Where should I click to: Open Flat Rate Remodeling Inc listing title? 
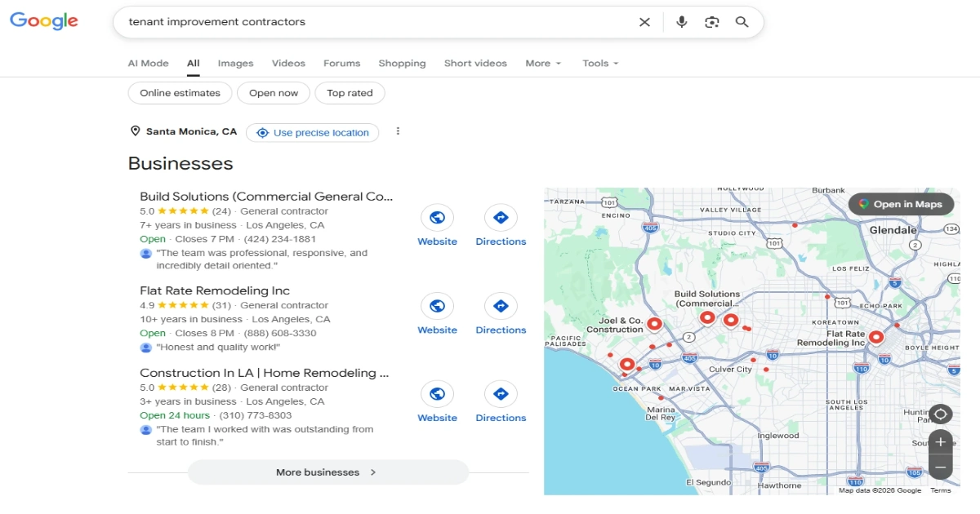pyautogui.click(x=215, y=290)
